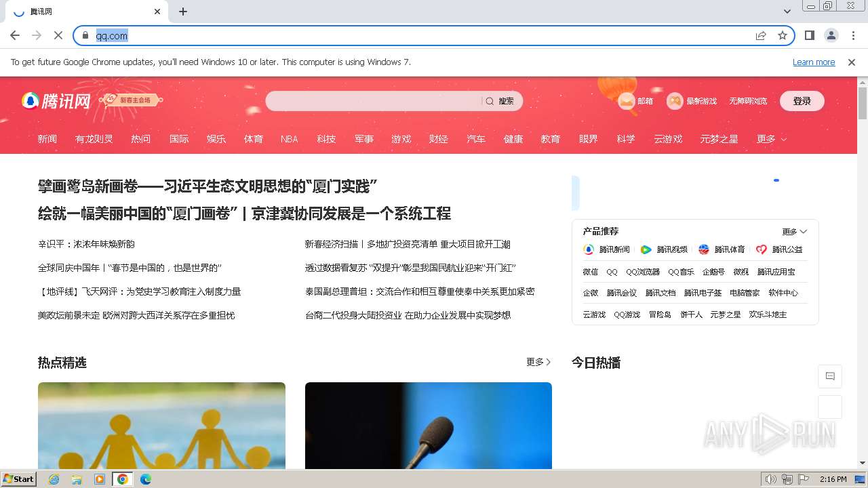Select the 新闻 navigation item
The width and height of the screenshot is (868, 488).
pos(47,139)
